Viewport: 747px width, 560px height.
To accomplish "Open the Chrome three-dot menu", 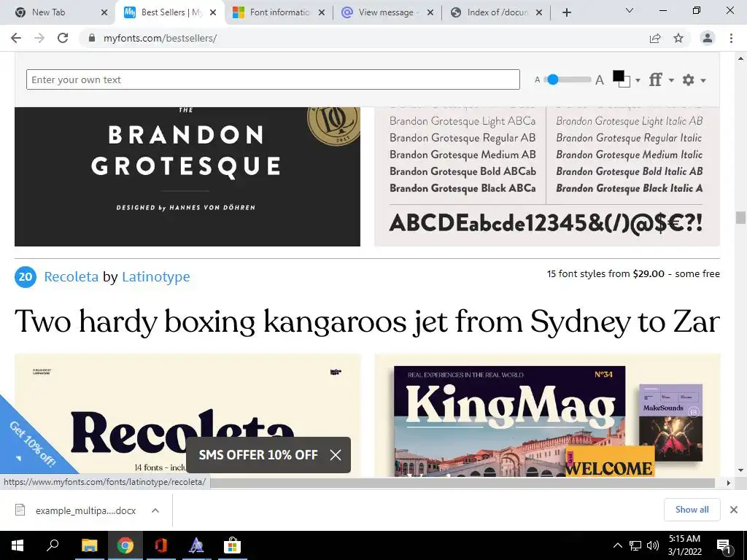I will 731,38.
